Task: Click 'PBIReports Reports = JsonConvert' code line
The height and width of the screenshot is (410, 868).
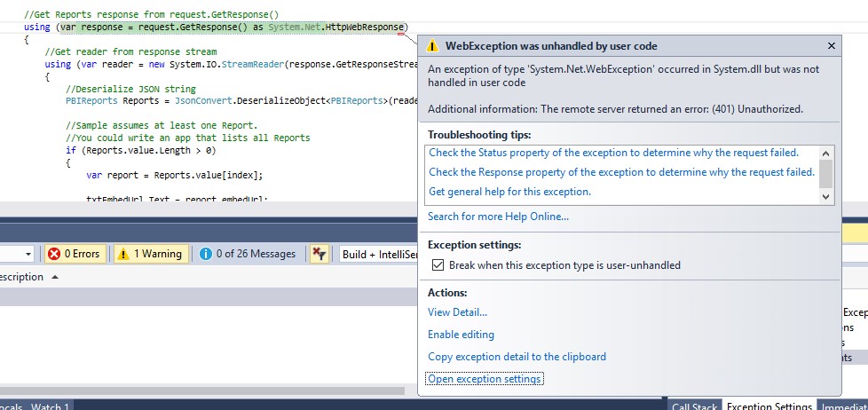Action: 241,100
